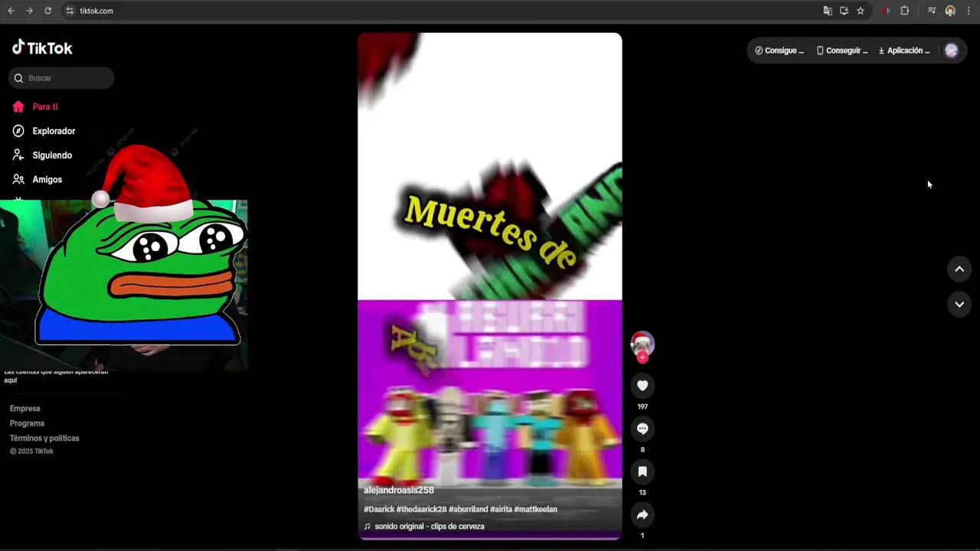Open alejandroasis258 username link
The height and width of the screenshot is (551, 980).
pyautogui.click(x=399, y=490)
